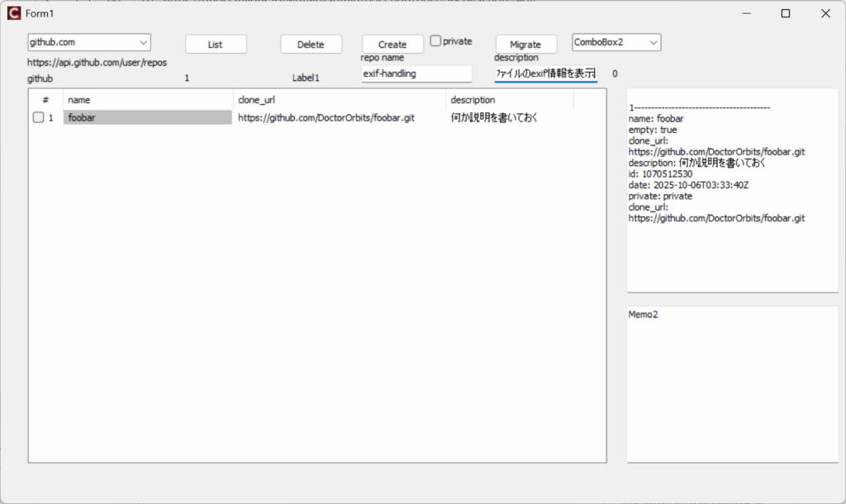846x504 pixels.
Task: Select the foobar repository row
Action: [x=147, y=118]
